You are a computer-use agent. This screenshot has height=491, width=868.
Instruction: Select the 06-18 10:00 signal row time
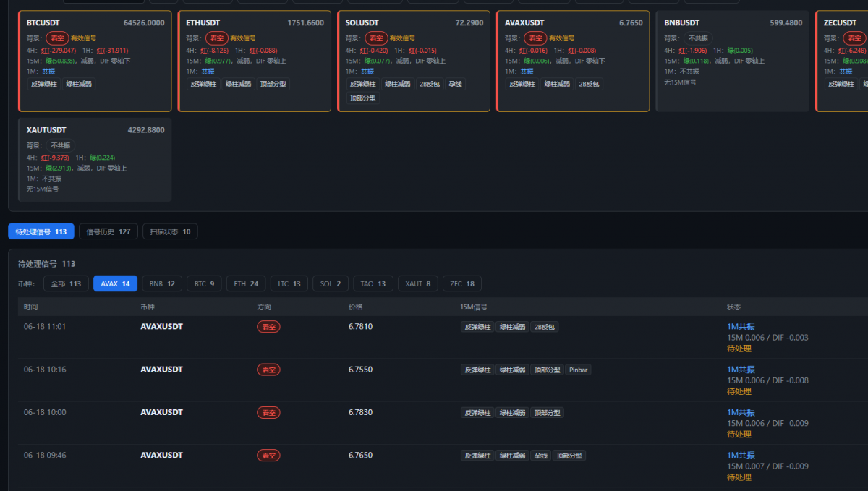coord(45,412)
